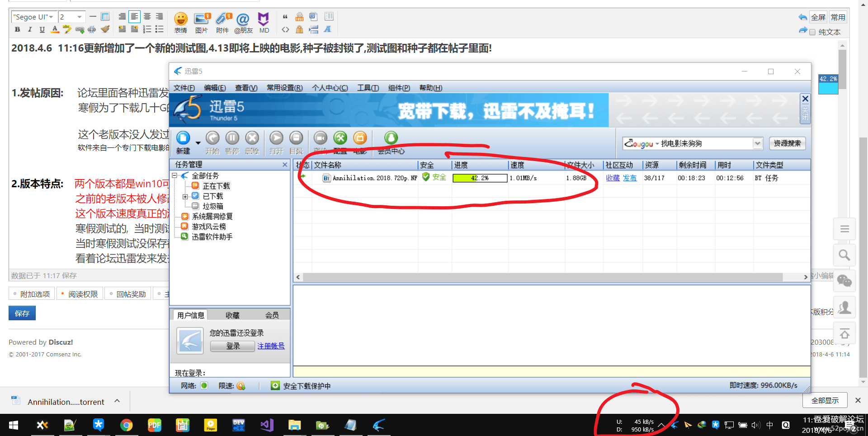Screen dimensions: 868x436
Task: Click the 42.2% download progress bar
Action: click(480, 178)
